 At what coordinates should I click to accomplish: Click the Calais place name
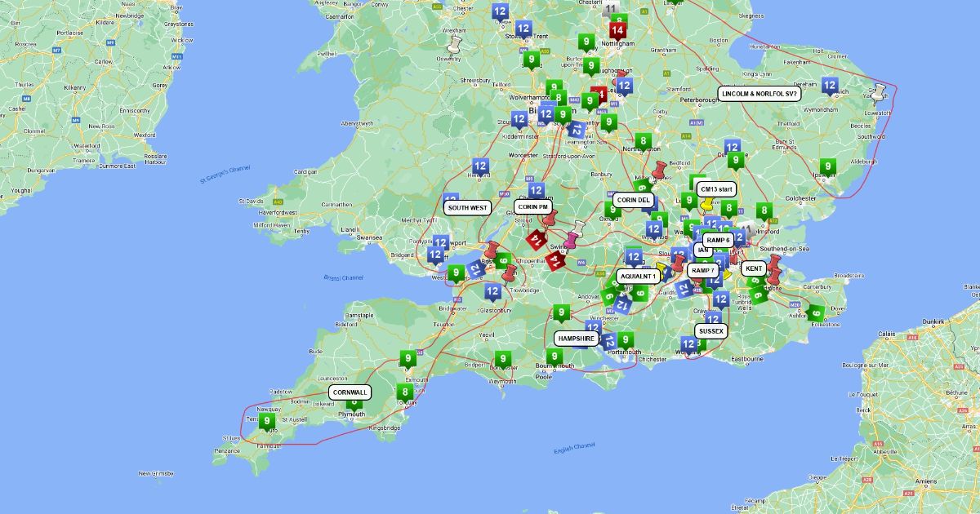[x=886, y=333]
